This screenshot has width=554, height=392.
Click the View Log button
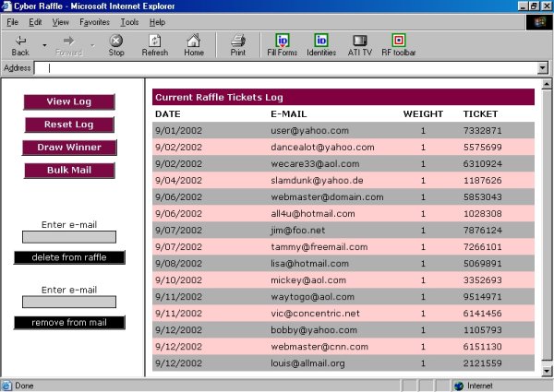69,101
